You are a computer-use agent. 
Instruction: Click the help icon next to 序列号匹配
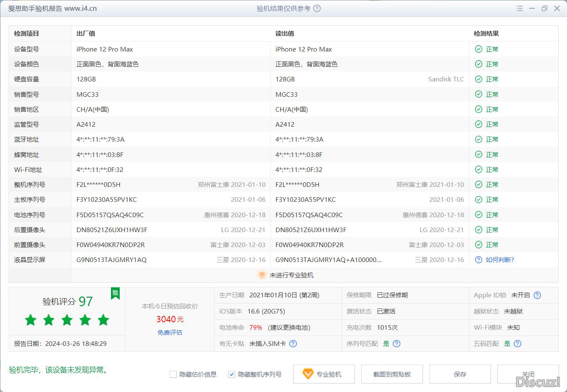pos(397,343)
